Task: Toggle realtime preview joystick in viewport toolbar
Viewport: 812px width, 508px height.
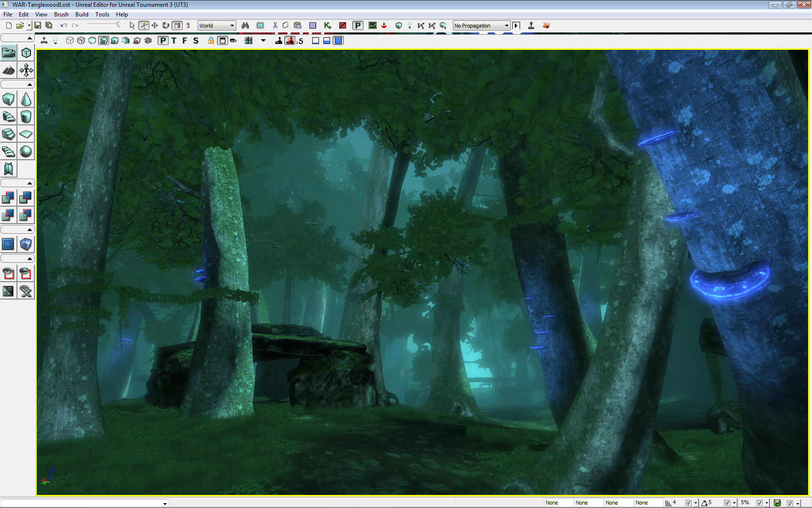Action: click(x=44, y=41)
